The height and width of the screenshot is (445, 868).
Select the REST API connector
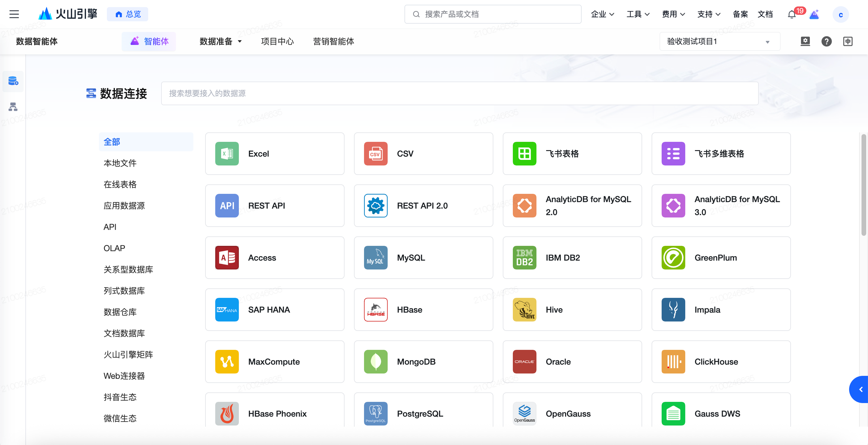[275, 206]
